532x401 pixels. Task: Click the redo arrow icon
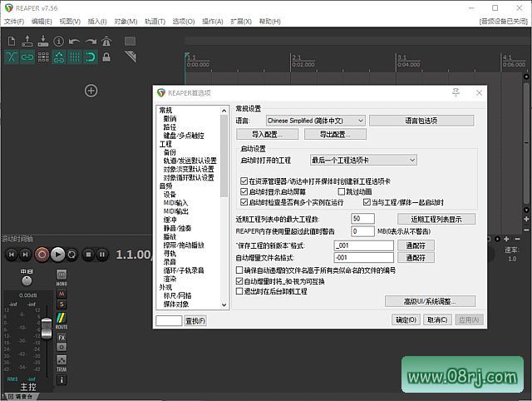point(91,42)
